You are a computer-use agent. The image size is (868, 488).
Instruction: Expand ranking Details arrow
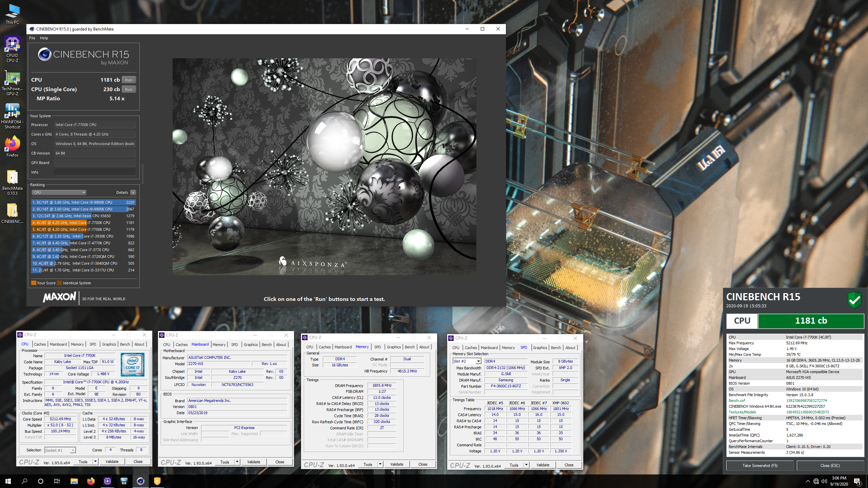pos(133,192)
